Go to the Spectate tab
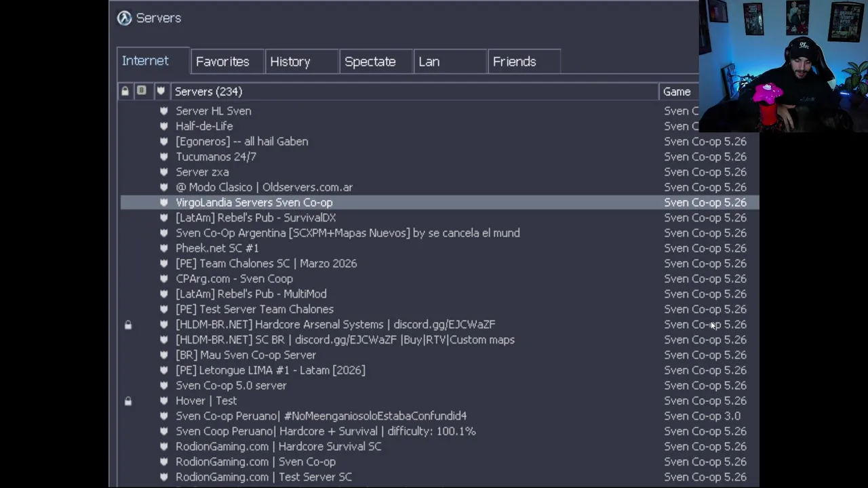The image size is (868, 488). [370, 62]
